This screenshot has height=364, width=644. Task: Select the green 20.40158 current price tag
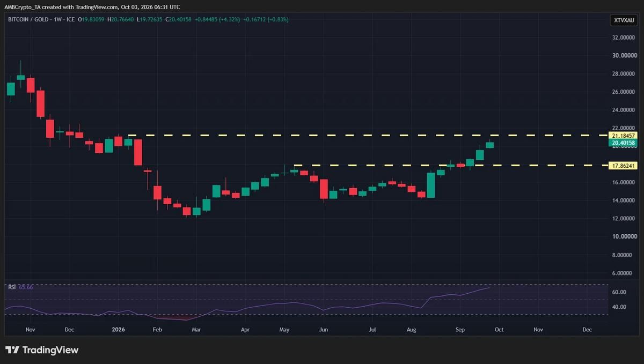coord(623,143)
